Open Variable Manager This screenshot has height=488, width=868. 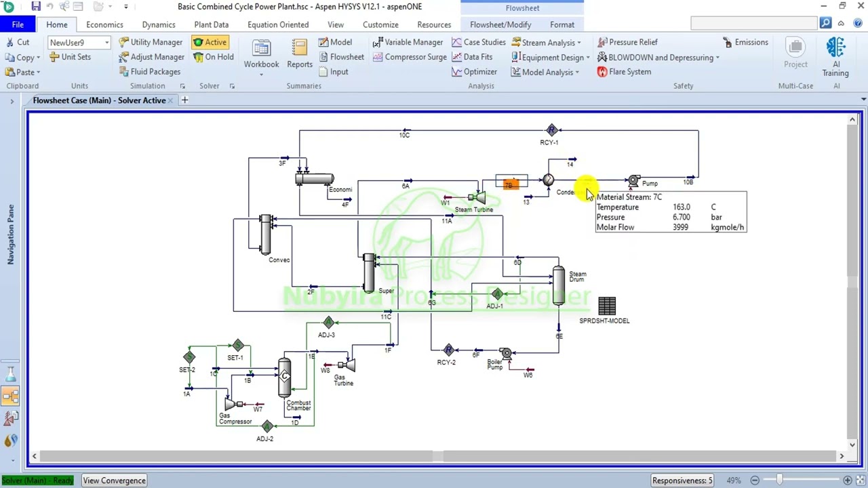[x=408, y=42]
